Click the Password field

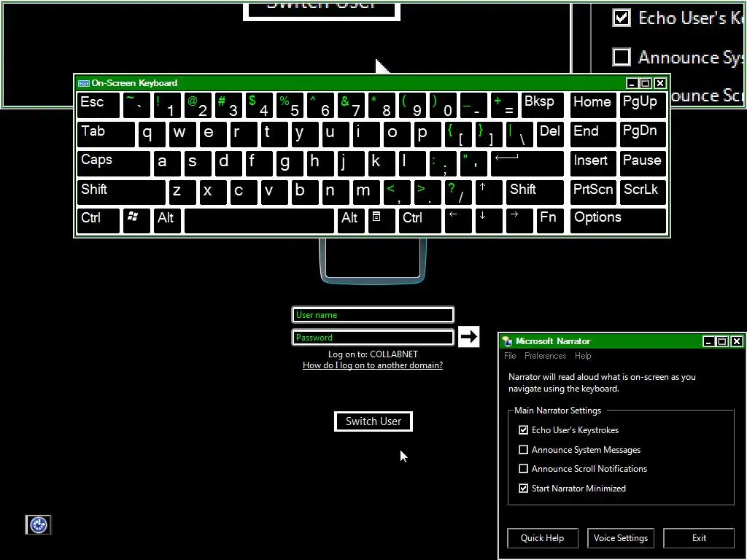373,337
